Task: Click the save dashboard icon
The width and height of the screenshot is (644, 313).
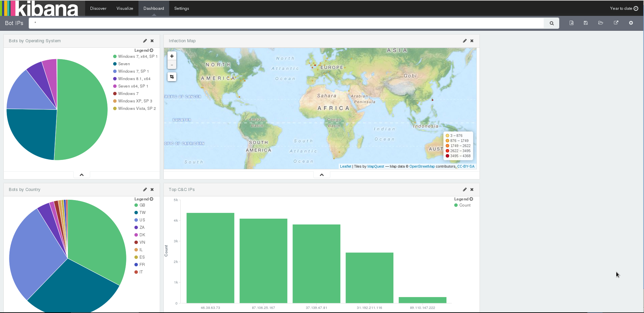Action: pyautogui.click(x=586, y=23)
